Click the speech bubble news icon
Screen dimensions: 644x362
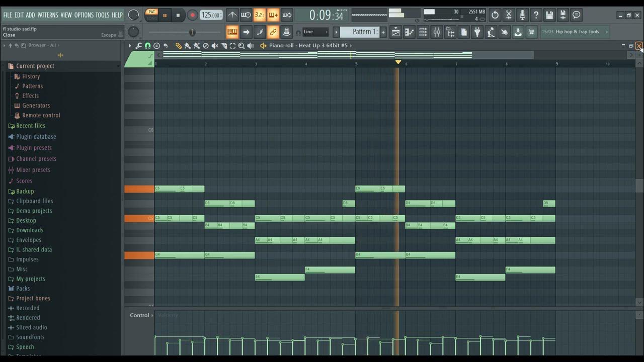tap(577, 15)
